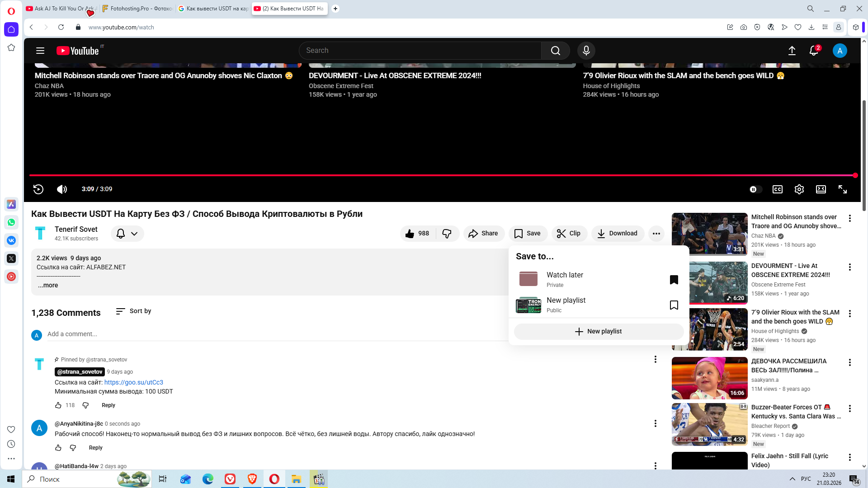Open YouTube notifications bell
Image resolution: width=868 pixels, height=488 pixels.
pyautogui.click(x=813, y=51)
